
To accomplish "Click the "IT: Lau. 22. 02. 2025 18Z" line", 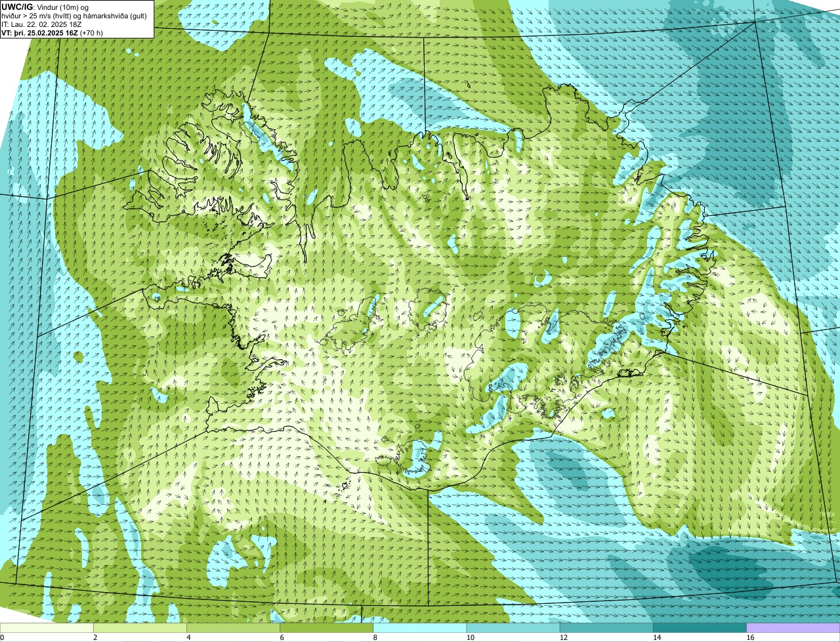I will pos(41,24).
